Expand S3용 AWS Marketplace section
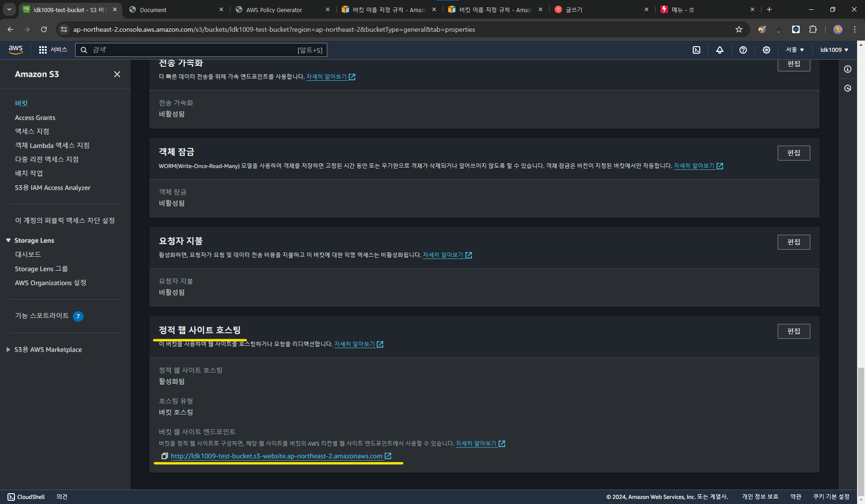 8,350
